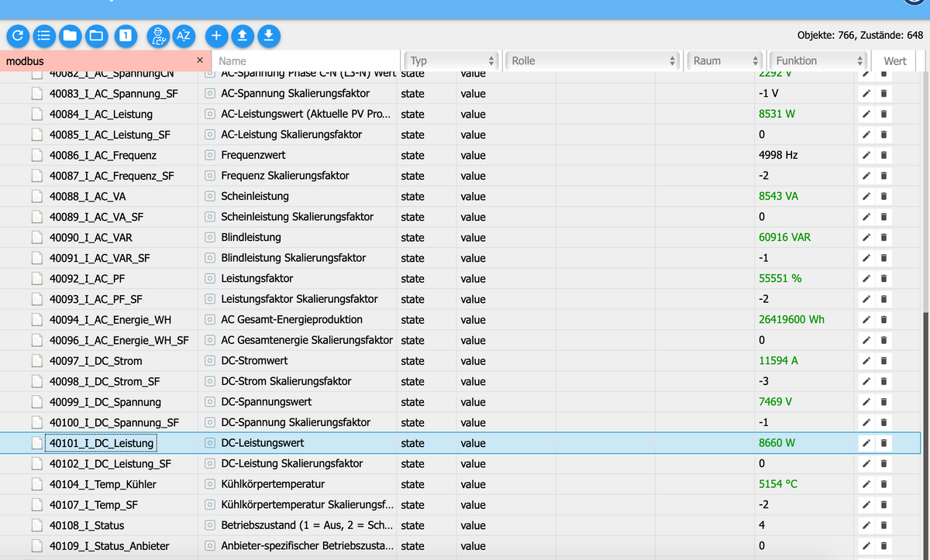This screenshot has width=930, height=560.
Task: Edit object 40088_I_AC_VA
Action: point(866,196)
